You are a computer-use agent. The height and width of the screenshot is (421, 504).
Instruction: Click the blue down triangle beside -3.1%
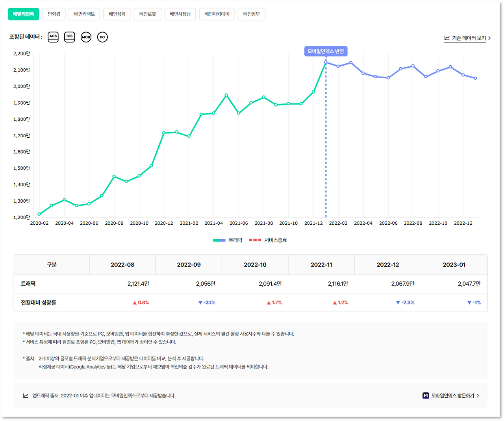pyautogui.click(x=200, y=303)
